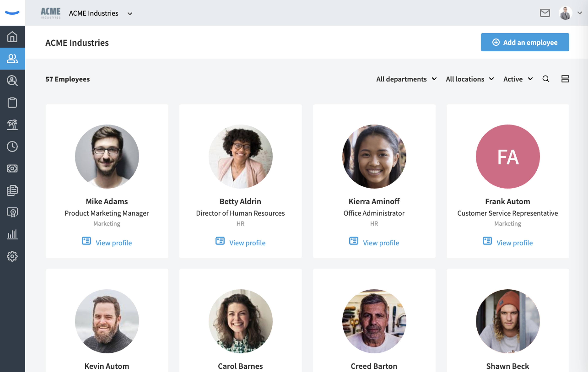Click the name Kierra Aminoff
The image size is (588, 372).
click(x=374, y=201)
